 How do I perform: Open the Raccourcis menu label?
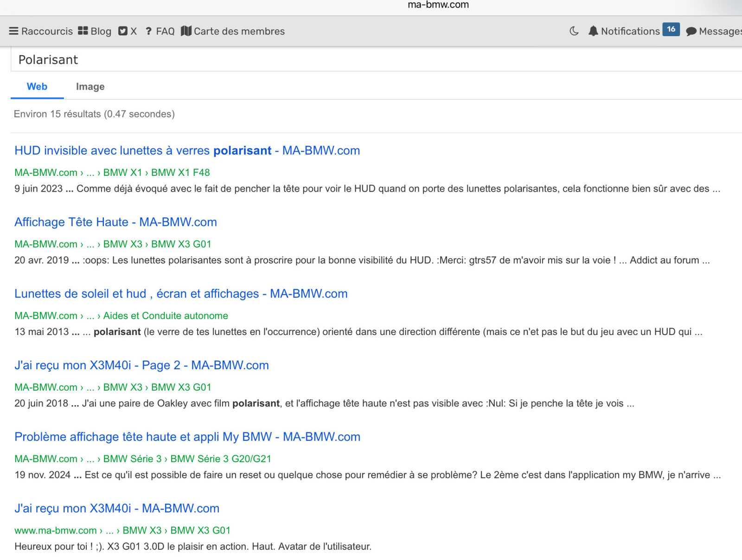[x=47, y=31]
